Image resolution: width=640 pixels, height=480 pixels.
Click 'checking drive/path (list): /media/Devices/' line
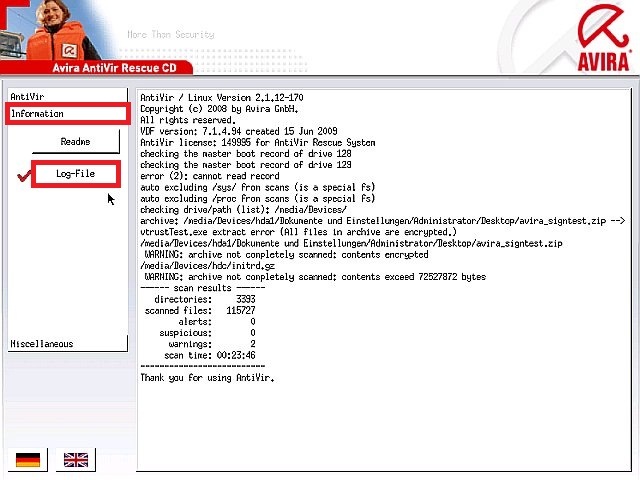[243, 210]
